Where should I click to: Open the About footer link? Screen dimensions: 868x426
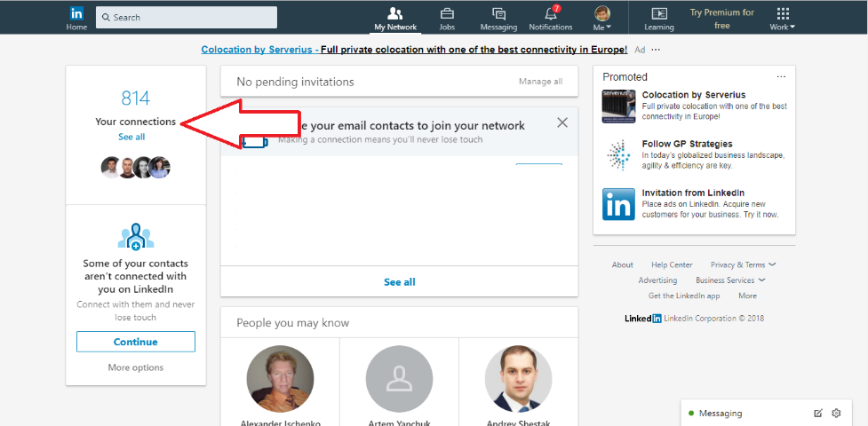click(622, 264)
